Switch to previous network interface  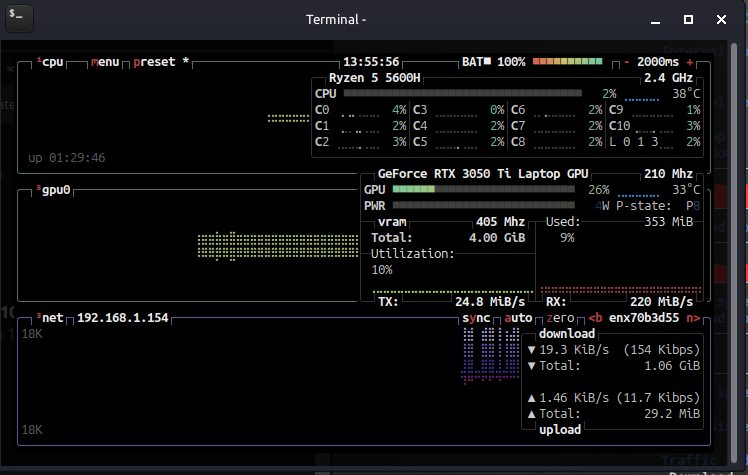(594, 318)
